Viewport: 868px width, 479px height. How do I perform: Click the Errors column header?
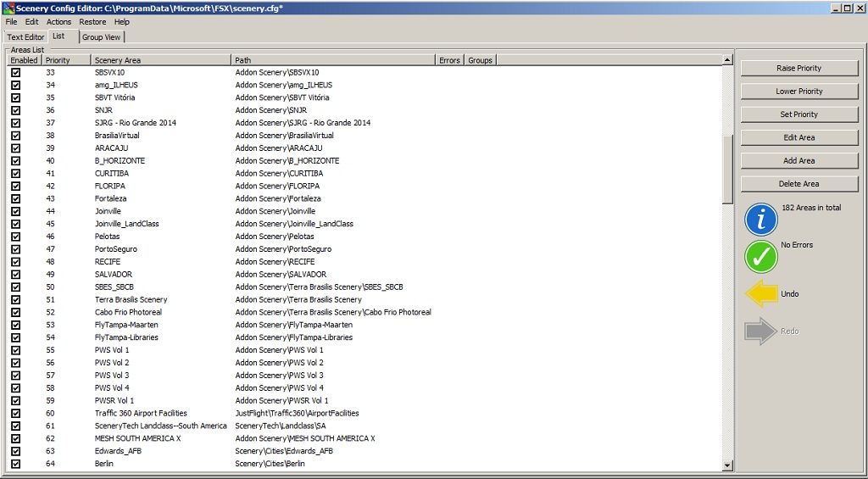tap(450, 60)
